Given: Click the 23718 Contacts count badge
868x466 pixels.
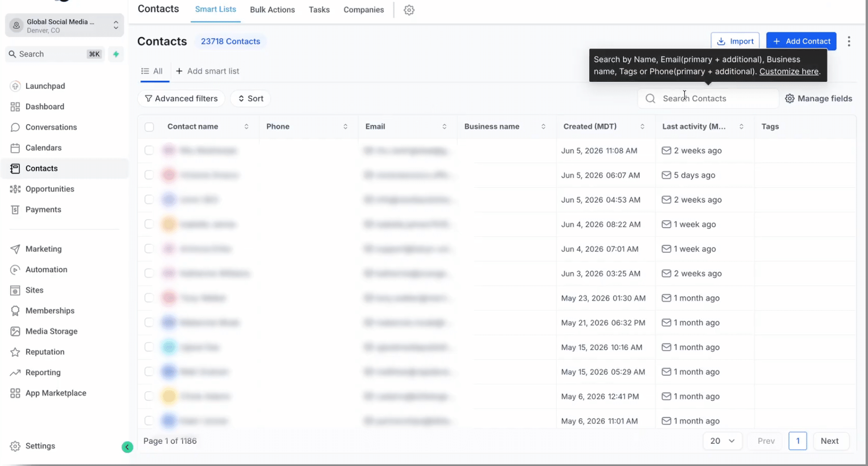Looking at the screenshot, I should point(230,42).
